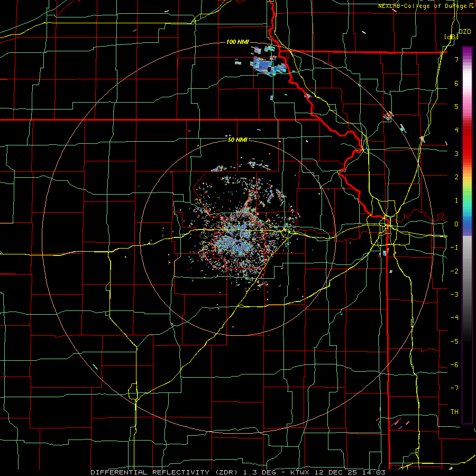Select scale value 5 on legend
The image size is (476, 476).
pos(456,106)
